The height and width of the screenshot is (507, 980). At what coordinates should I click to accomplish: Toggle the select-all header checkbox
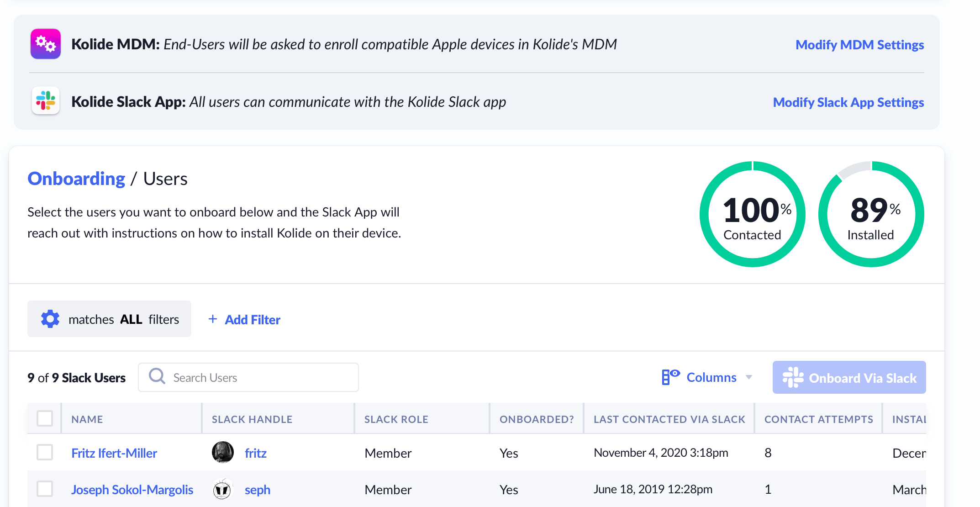[45, 418]
